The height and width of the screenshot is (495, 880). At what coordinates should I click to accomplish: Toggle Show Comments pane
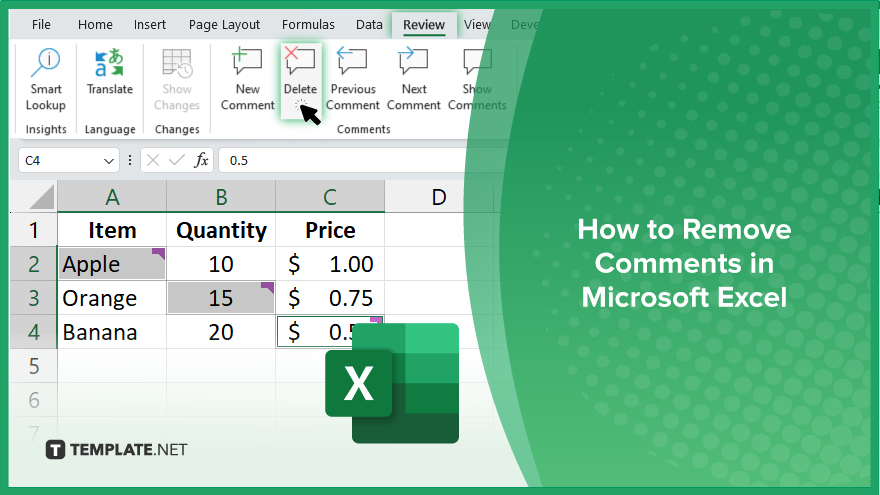point(477,79)
